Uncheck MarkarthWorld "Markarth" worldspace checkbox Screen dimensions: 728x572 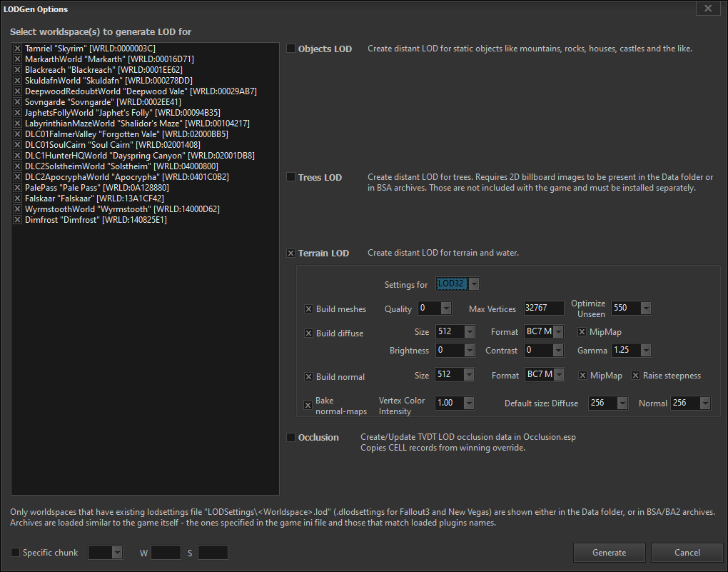(x=17, y=59)
